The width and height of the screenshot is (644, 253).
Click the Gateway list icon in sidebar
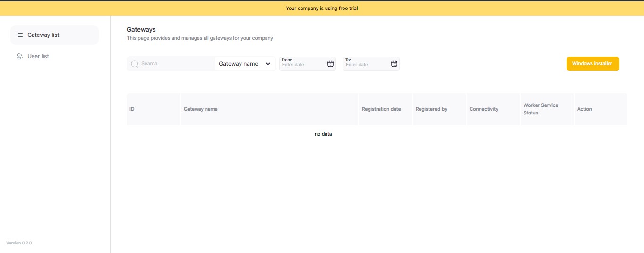(x=19, y=35)
